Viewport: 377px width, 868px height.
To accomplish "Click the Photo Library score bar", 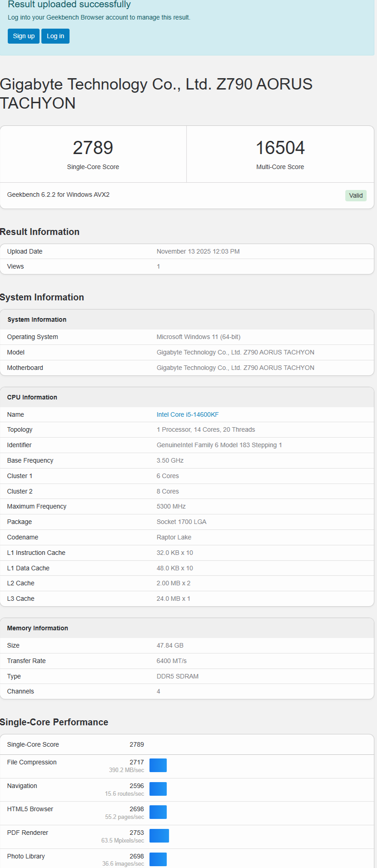I will (x=158, y=859).
